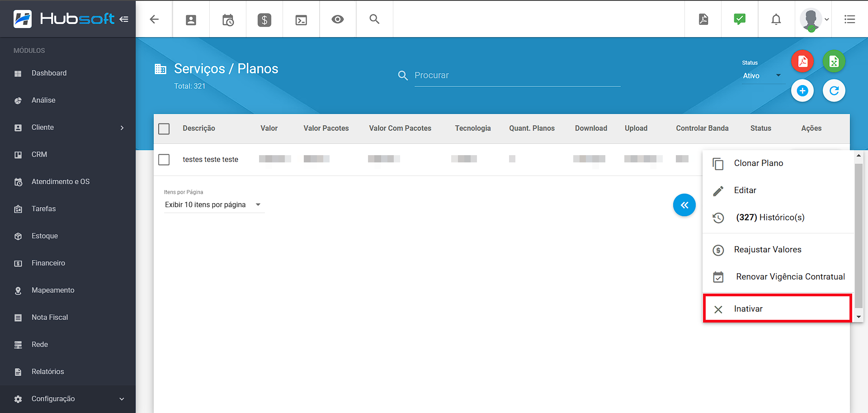Tick the checkbox for testes teste teste row
Screen dimensions: 868x413
164,160
